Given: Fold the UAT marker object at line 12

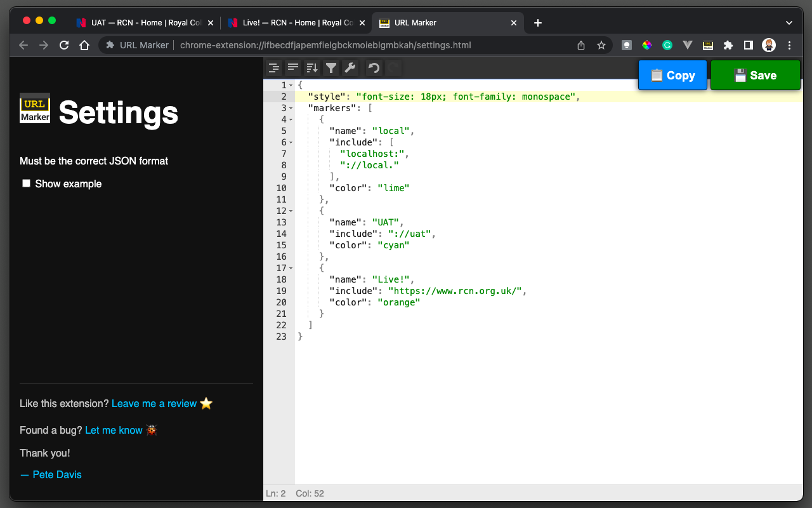Looking at the screenshot, I should (x=291, y=211).
